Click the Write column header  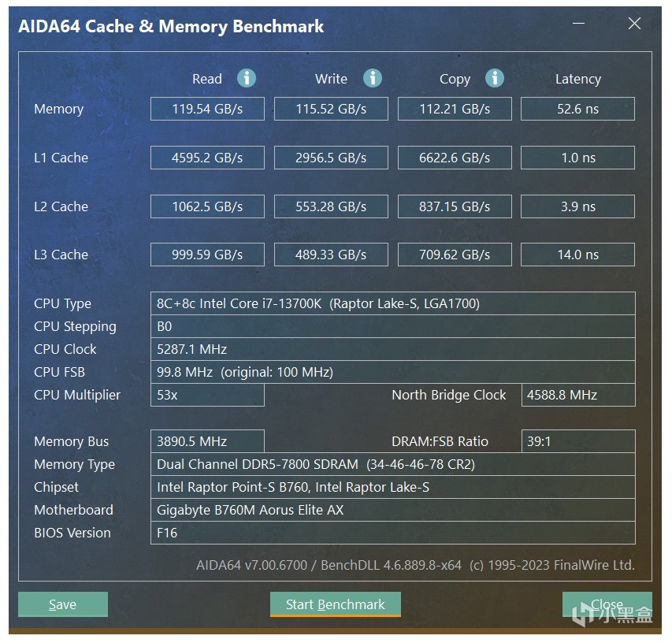pyautogui.click(x=331, y=79)
